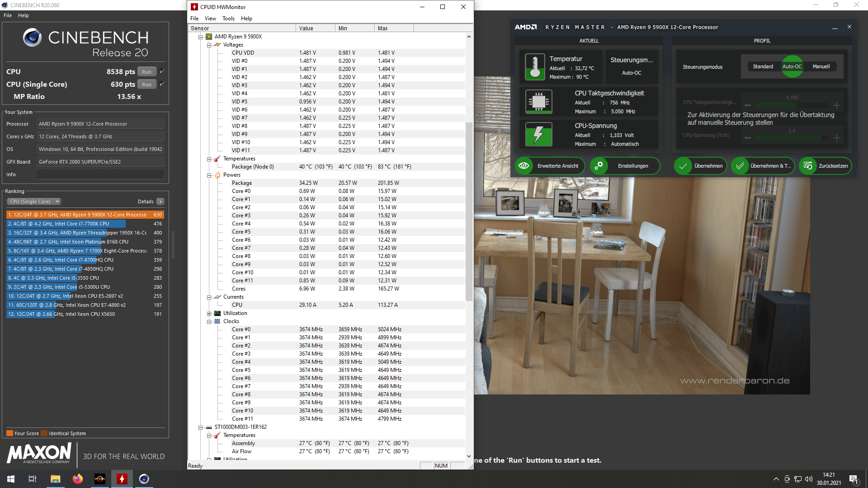Expand the Utilization node under Ryzen 9

[209, 313]
